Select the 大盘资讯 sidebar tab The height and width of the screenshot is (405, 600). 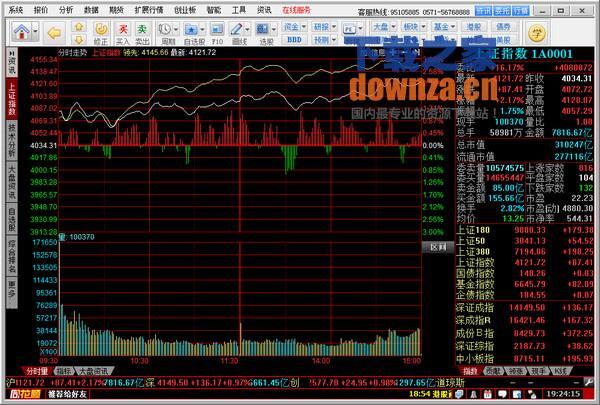click(12, 181)
